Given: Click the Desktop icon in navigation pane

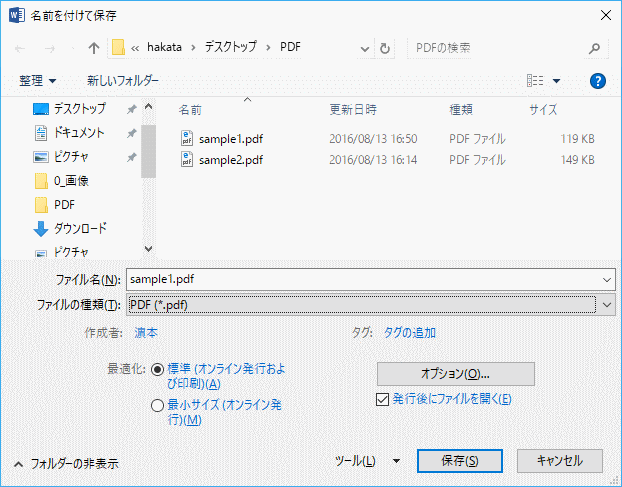Looking at the screenshot, I should [x=41, y=109].
